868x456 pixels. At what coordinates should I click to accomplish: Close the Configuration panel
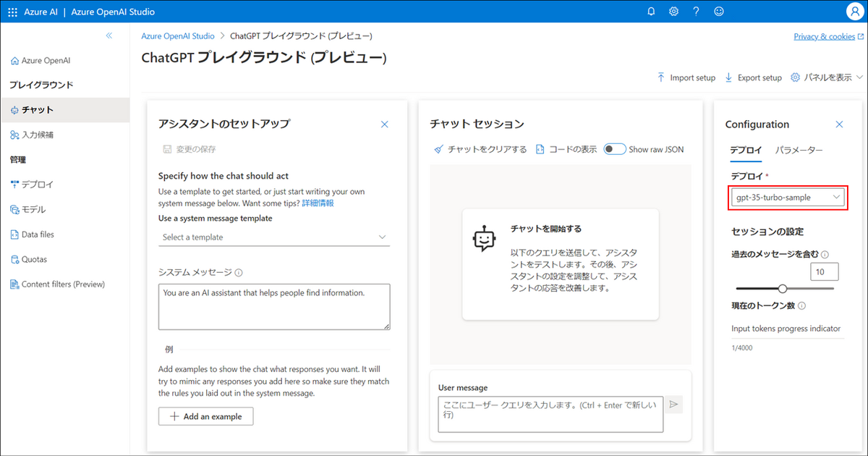[840, 124]
